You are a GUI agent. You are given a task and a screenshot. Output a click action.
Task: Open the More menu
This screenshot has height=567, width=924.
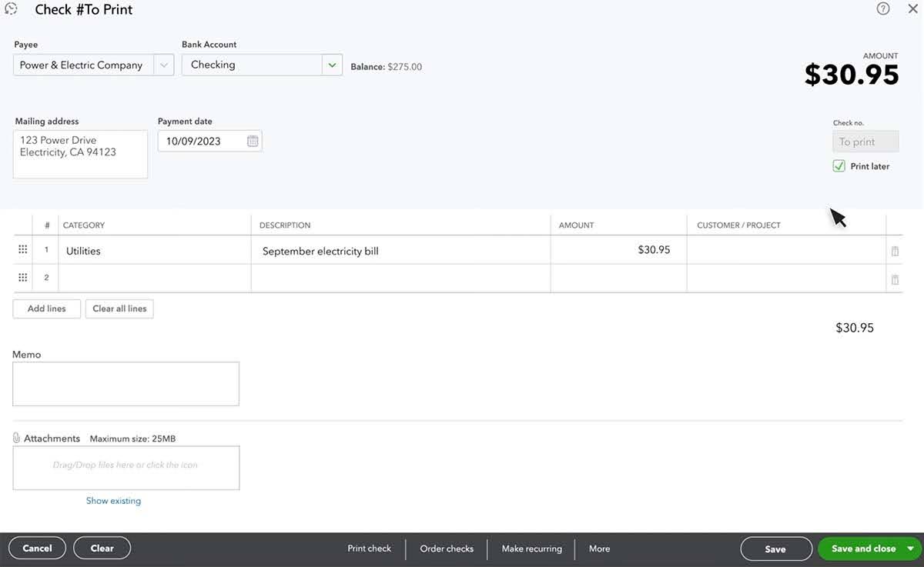(x=599, y=549)
